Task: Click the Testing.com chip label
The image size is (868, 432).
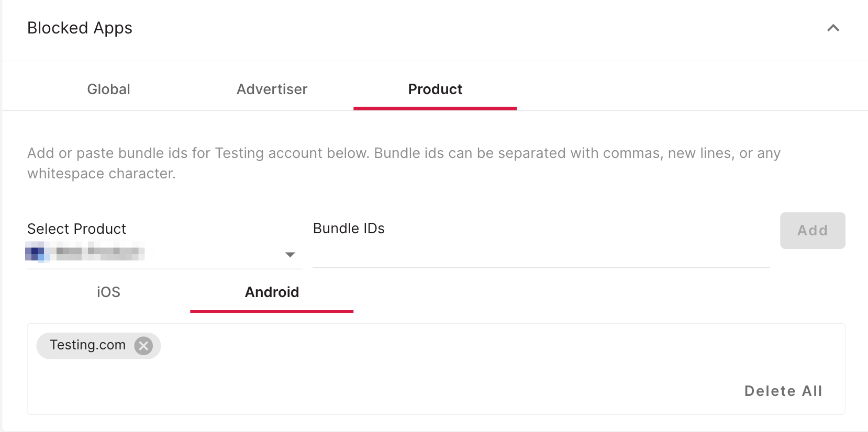Action: 88,345
